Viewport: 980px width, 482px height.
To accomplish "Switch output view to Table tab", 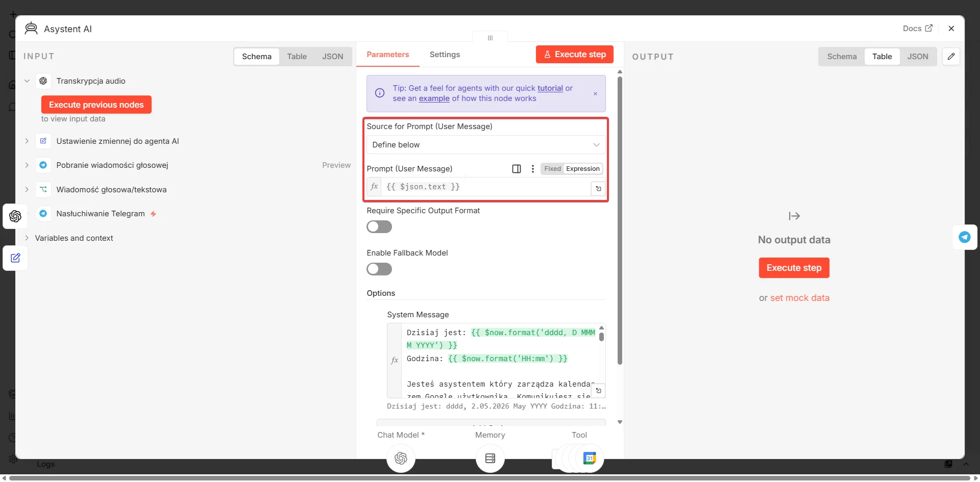I will (x=882, y=57).
